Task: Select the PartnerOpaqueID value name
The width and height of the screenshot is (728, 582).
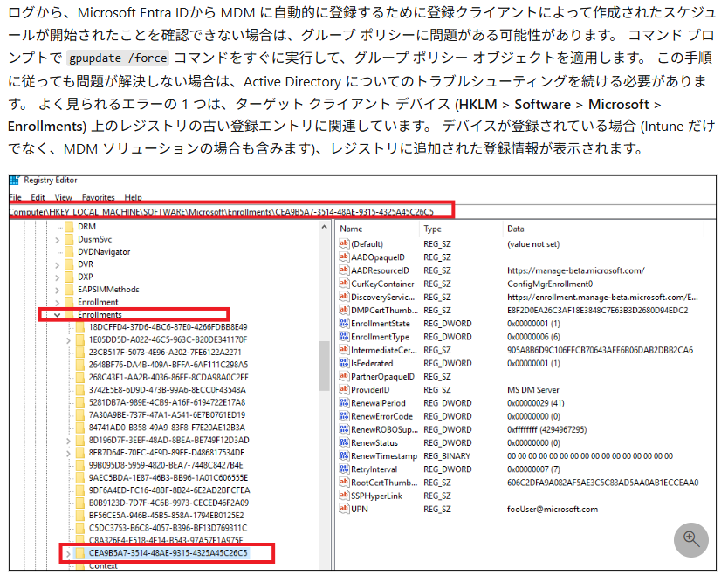Action: [382, 376]
